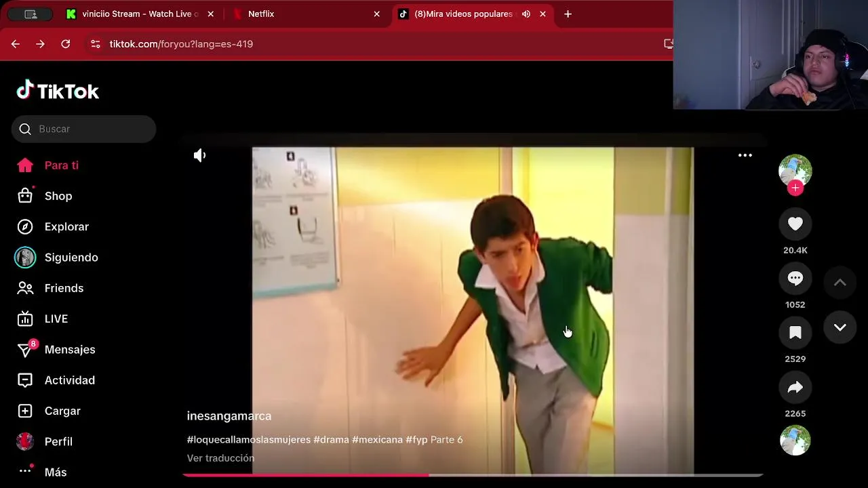
Task: Open the LIVE sidebar icon
Action: pos(25,319)
